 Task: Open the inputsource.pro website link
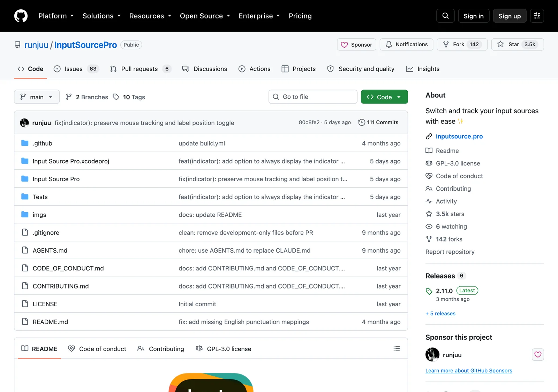(459, 136)
